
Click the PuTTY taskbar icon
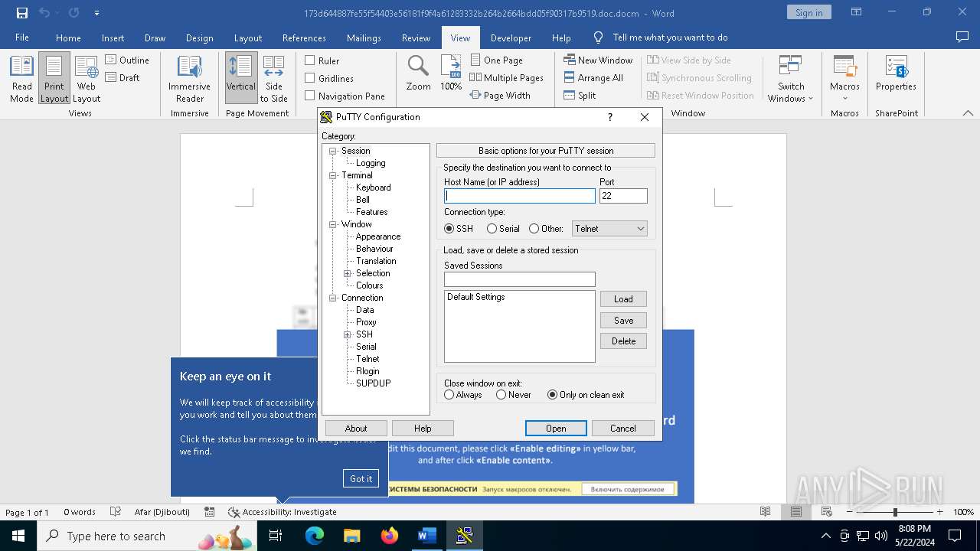(x=464, y=536)
